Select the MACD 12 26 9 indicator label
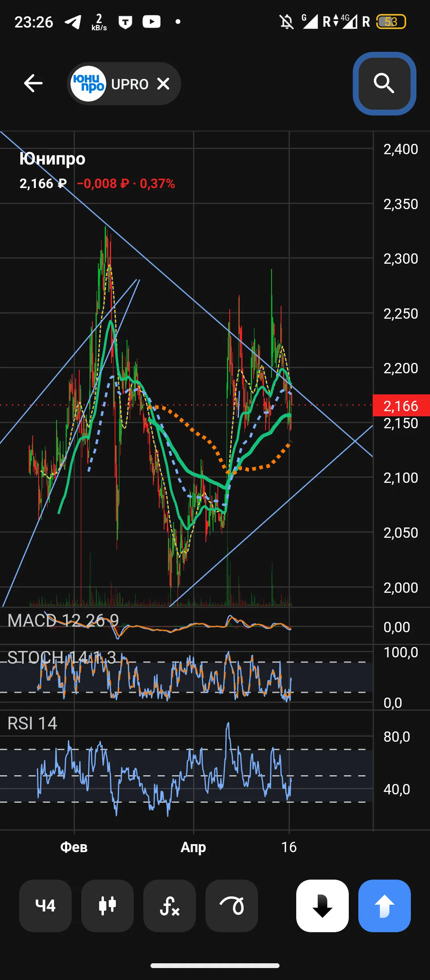The width and height of the screenshot is (430, 980). 63,620
